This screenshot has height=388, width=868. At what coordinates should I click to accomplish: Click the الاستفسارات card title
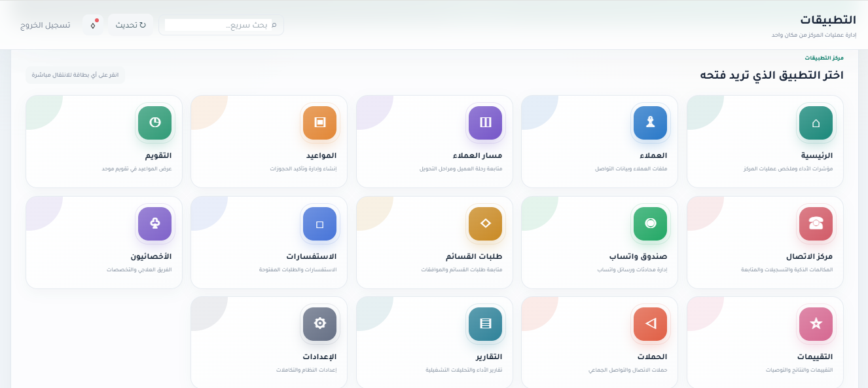311,256
